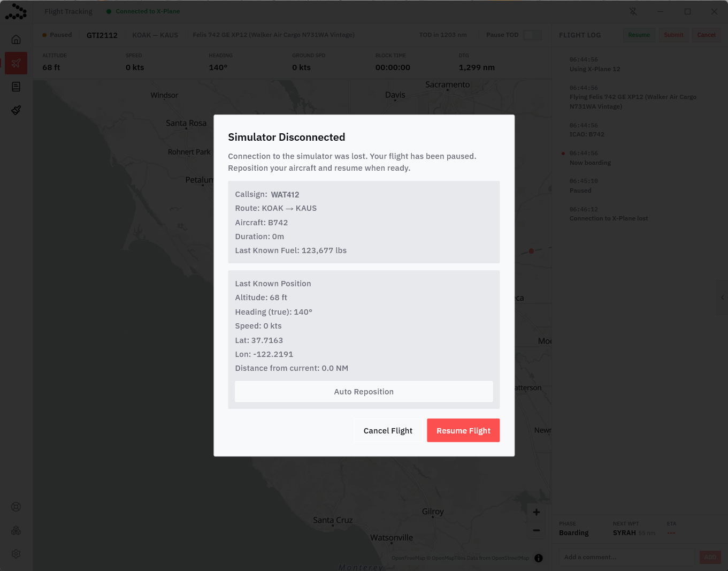Click Santa Cruz label on map
The image size is (728, 571).
pyautogui.click(x=333, y=520)
